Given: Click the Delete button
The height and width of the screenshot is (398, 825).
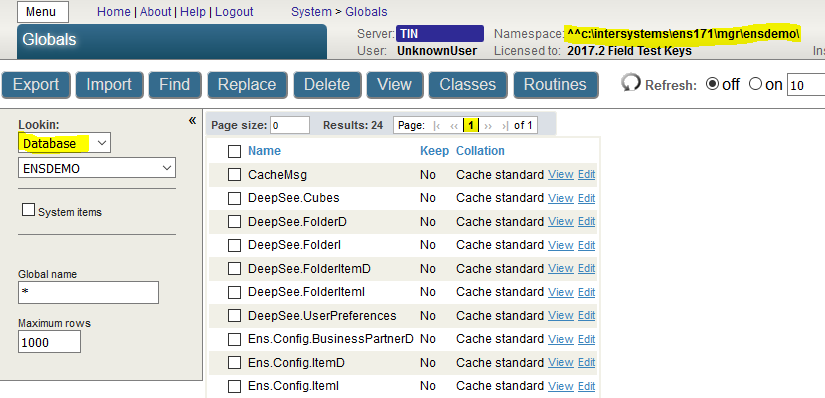Looking at the screenshot, I should point(327,85).
